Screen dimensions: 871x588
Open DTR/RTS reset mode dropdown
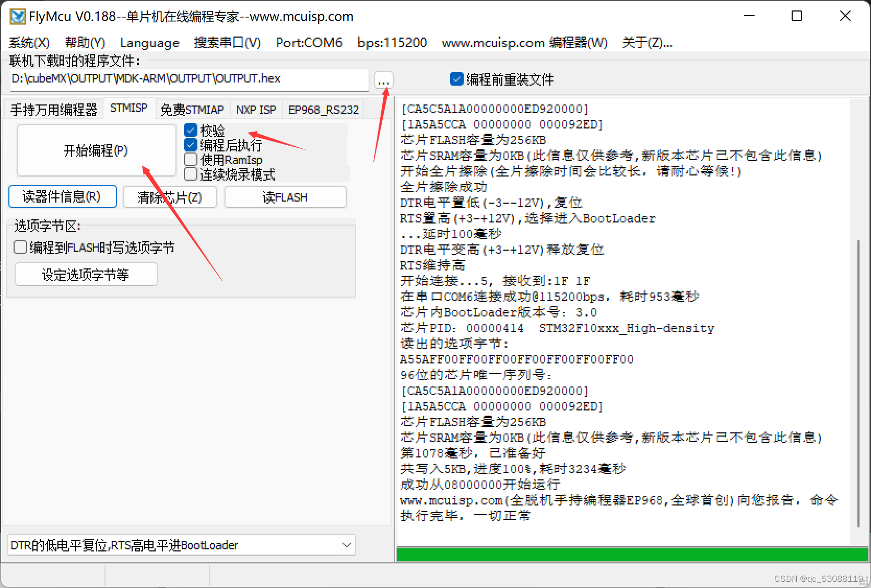tap(182, 545)
